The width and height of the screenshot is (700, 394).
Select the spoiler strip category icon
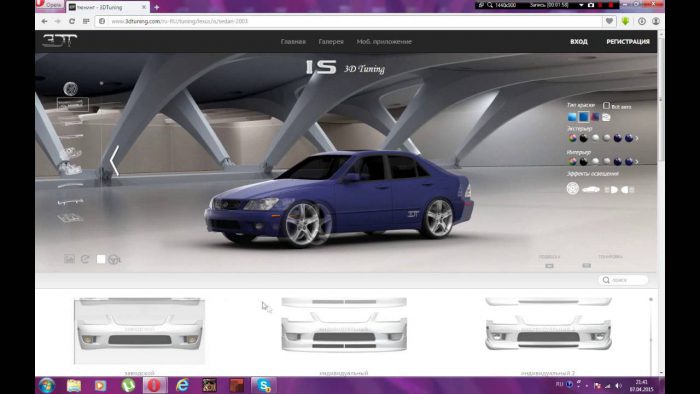(x=70, y=186)
